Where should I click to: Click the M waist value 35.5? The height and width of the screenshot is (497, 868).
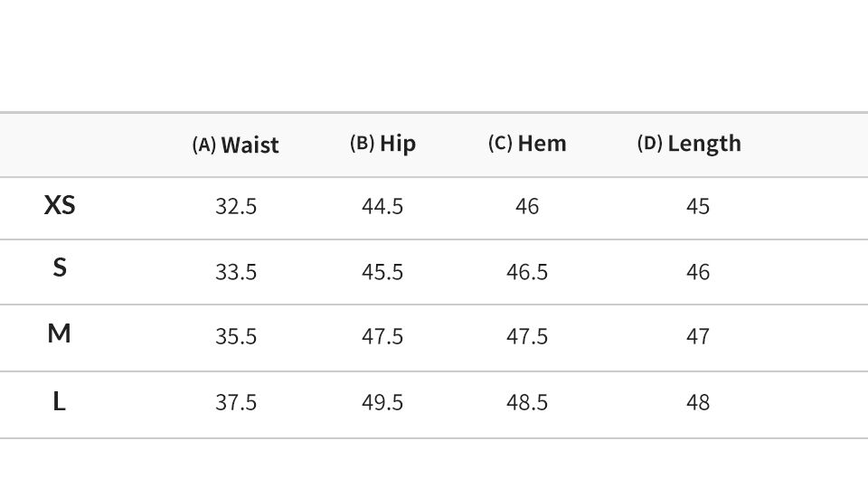pos(236,336)
